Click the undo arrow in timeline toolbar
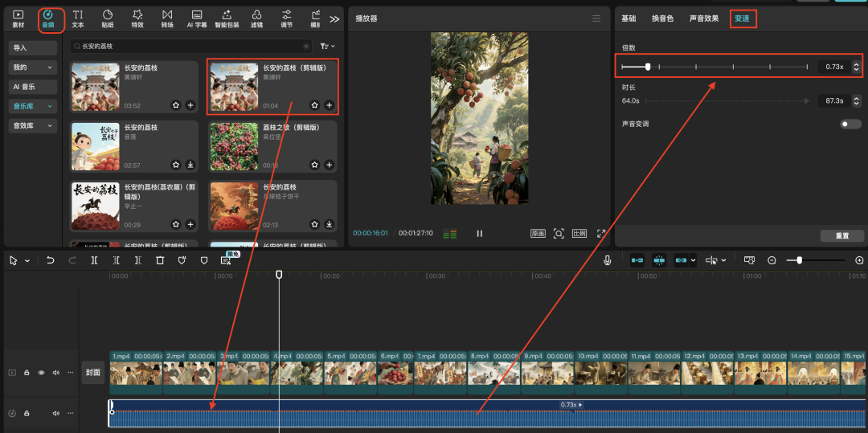Image resolution: width=868 pixels, height=433 pixels. (51, 260)
